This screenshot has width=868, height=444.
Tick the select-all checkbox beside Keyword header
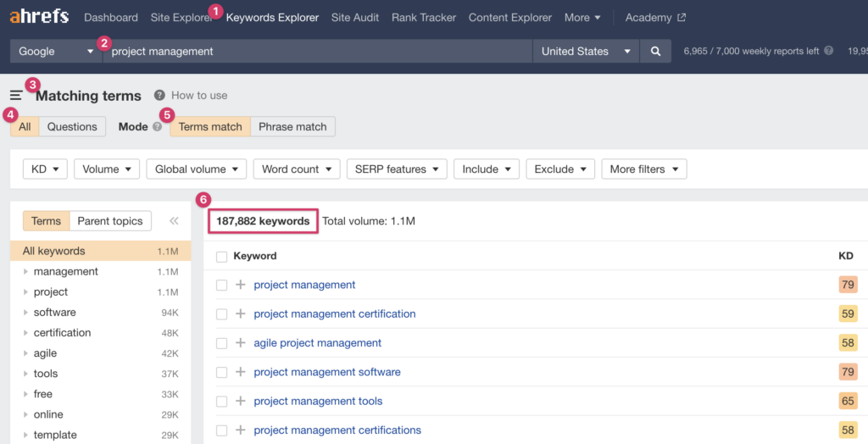tap(222, 256)
